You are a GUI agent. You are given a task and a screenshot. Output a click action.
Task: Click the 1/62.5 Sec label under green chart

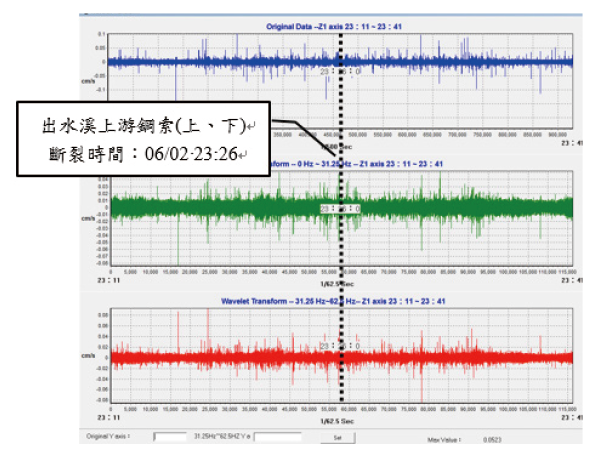click(x=341, y=285)
